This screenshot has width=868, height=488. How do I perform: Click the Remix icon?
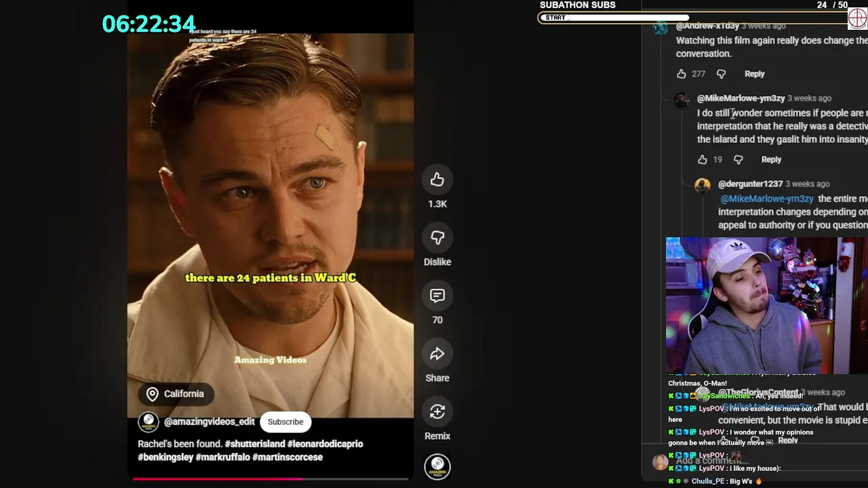[437, 412]
